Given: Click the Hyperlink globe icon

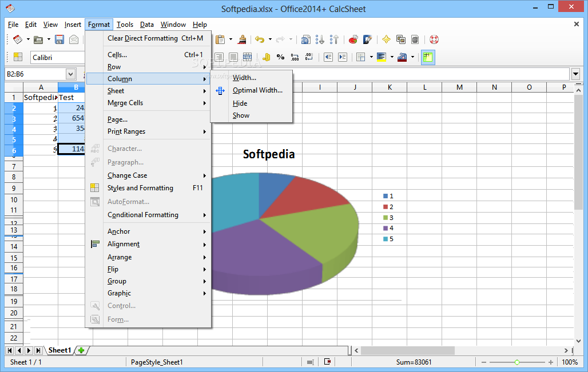Looking at the screenshot, I should (306, 39).
